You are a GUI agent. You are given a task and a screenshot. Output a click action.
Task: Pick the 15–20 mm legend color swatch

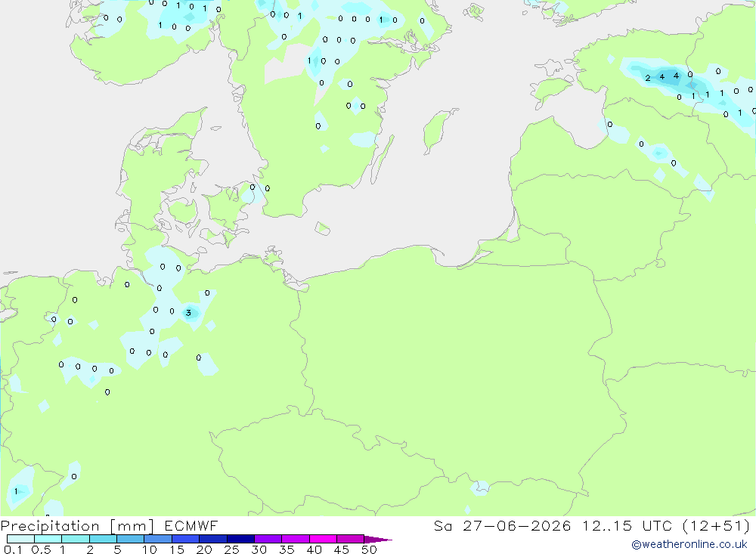coord(185,539)
